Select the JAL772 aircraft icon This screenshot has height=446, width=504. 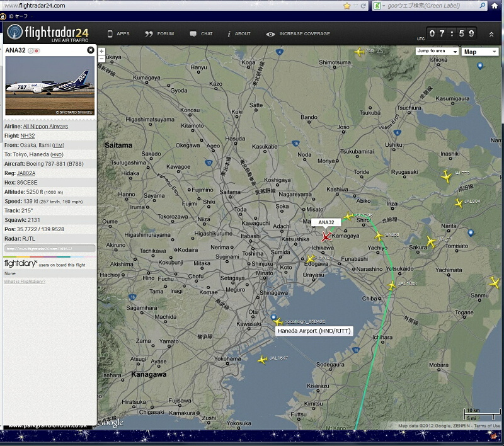(446, 176)
